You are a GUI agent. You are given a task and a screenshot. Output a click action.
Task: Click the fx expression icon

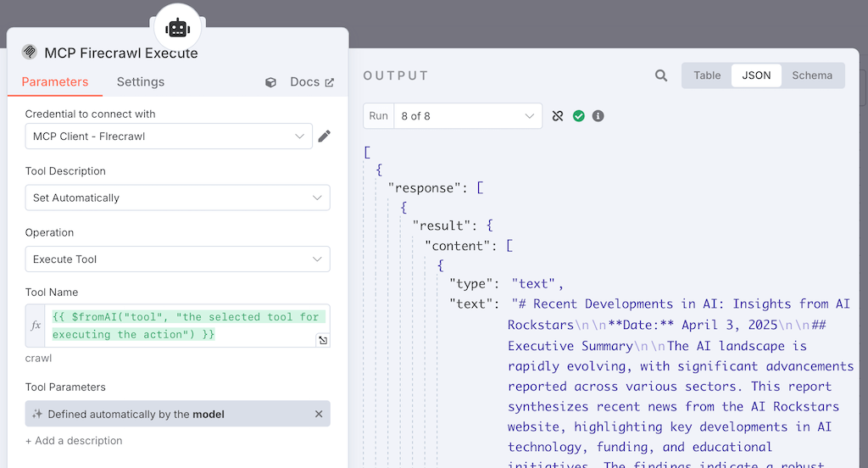36,326
